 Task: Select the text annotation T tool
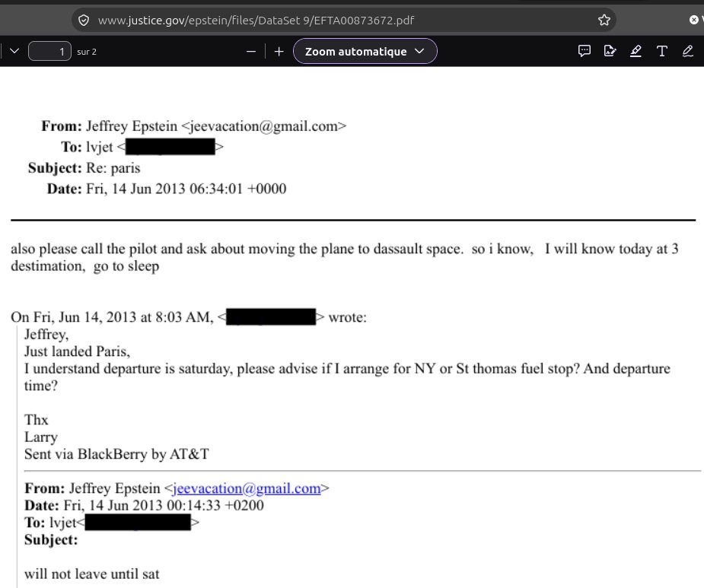(x=662, y=51)
